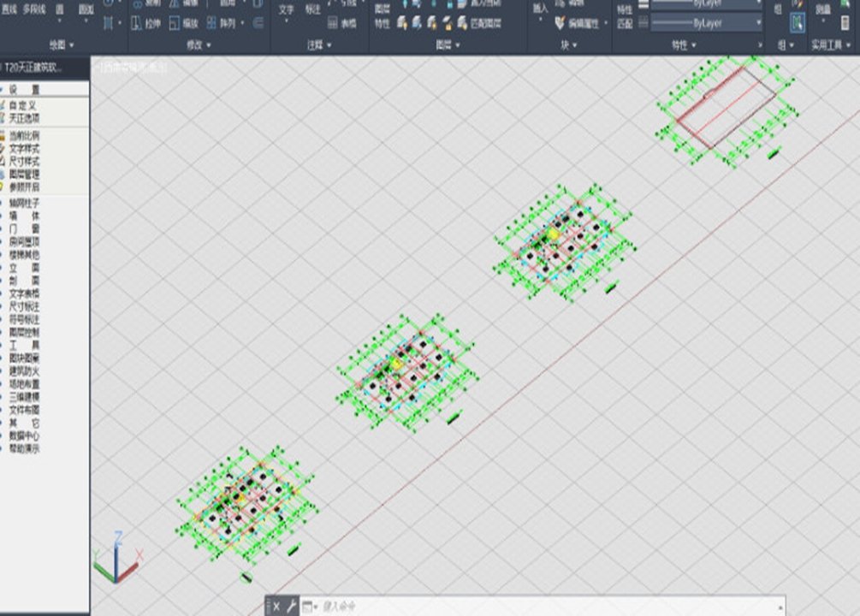Select the 拉伸 (Stretch) tool
860x616 pixels.
coord(145,23)
